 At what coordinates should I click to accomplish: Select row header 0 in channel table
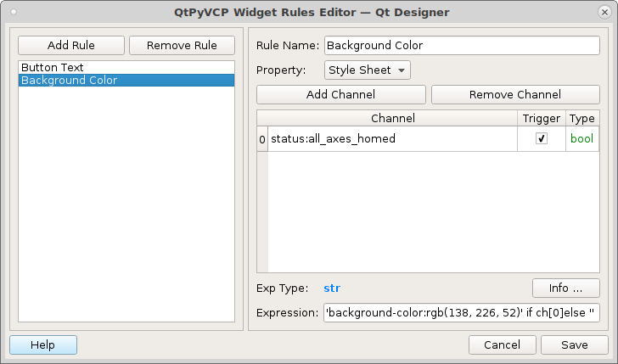(262, 138)
